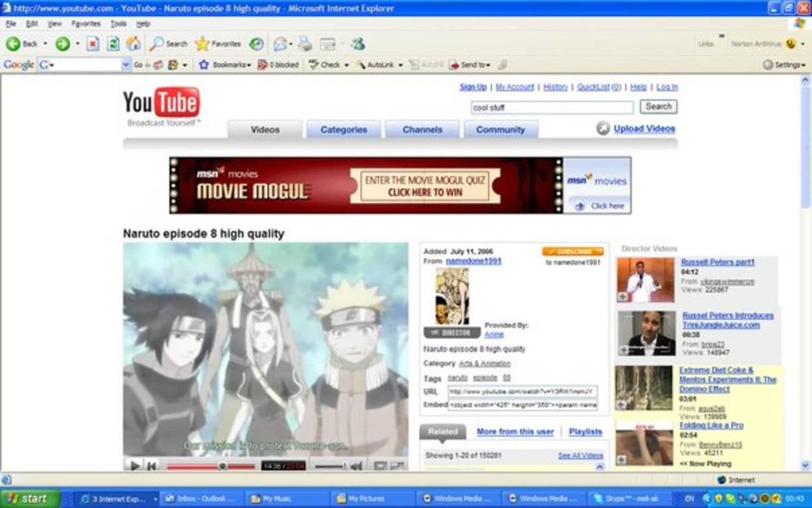The width and height of the screenshot is (812, 508).
Task: Open the Help menu
Action: 143,24
